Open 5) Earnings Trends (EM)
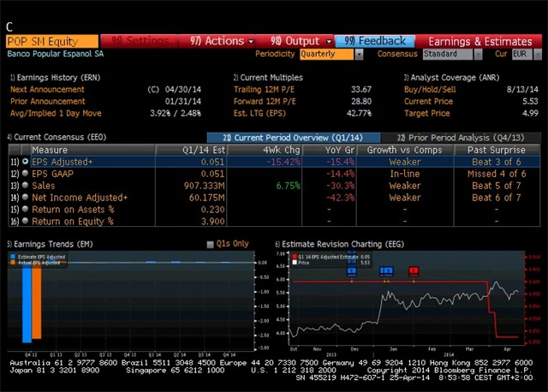 tap(50, 244)
